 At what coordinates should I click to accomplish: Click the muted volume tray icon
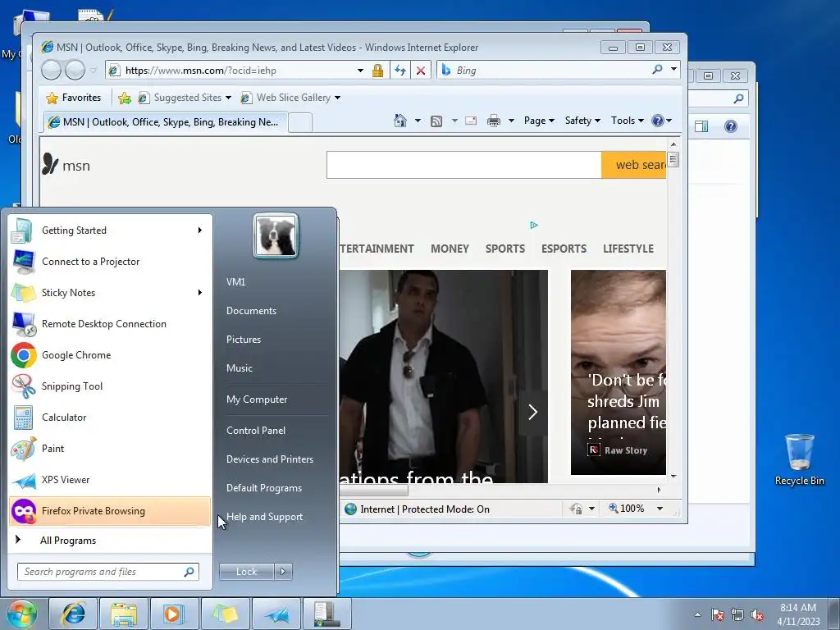(x=757, y=614)
